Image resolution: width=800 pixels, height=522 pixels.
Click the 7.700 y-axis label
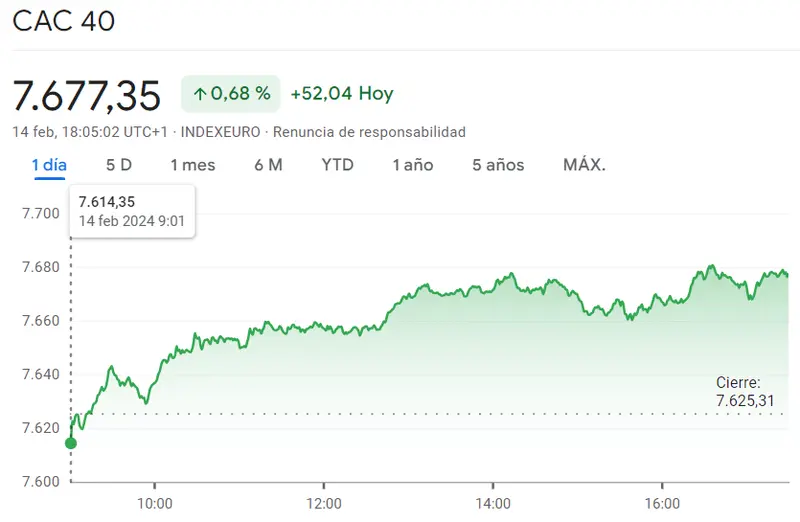[41, 213]
